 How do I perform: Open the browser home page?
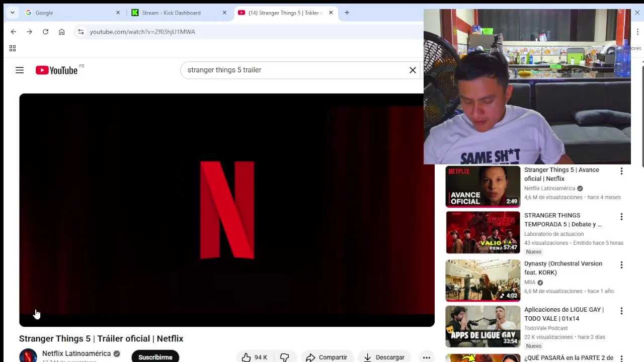click(62, 32)
